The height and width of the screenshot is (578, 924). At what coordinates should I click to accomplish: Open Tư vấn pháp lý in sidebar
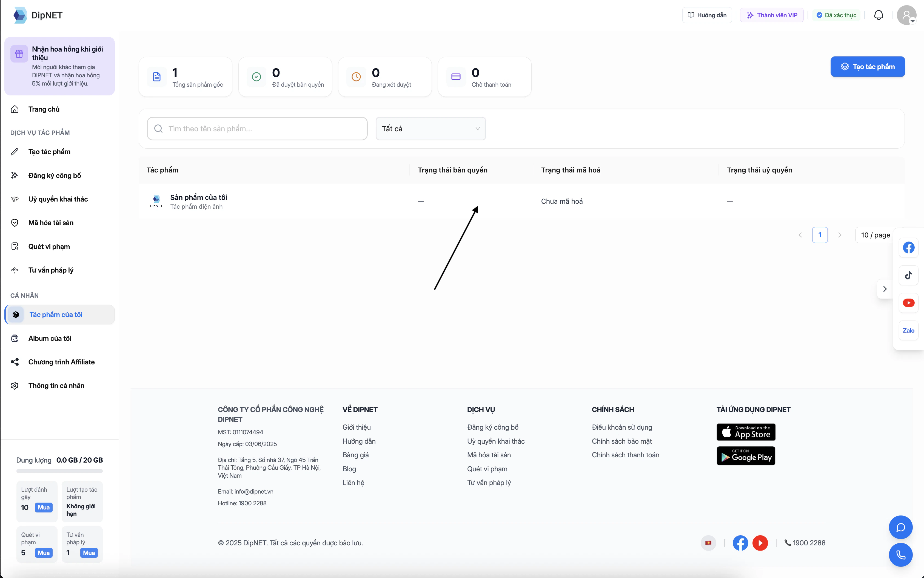tap(59, 270)
